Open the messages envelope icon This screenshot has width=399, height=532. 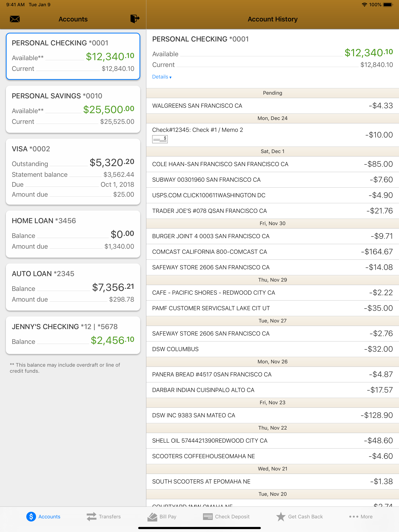[x=15, y=19]
